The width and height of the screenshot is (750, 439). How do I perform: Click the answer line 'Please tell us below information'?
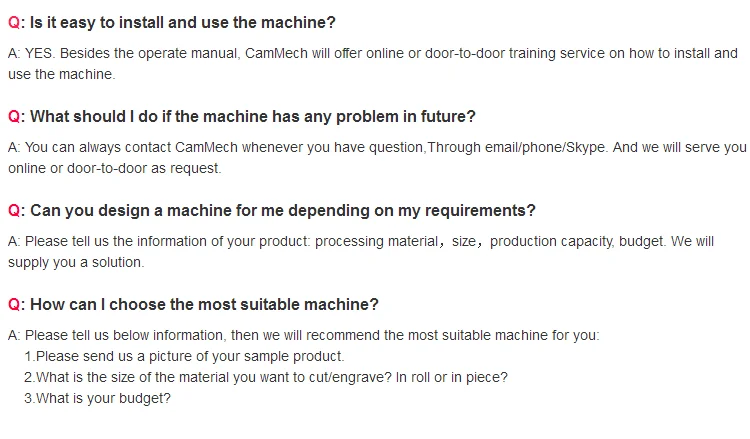click(x=303, y=336)
